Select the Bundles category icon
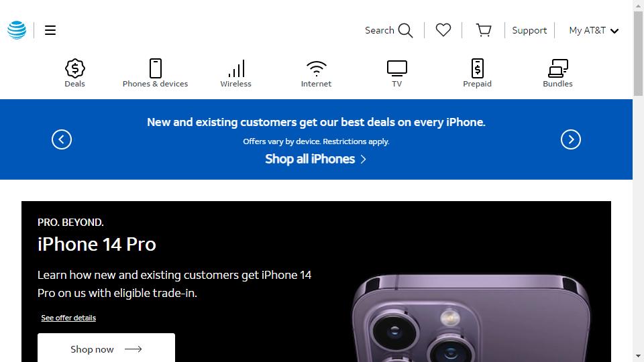Image resolution: width=644 pixels, height=362 pixels. (x=557, y=68)
